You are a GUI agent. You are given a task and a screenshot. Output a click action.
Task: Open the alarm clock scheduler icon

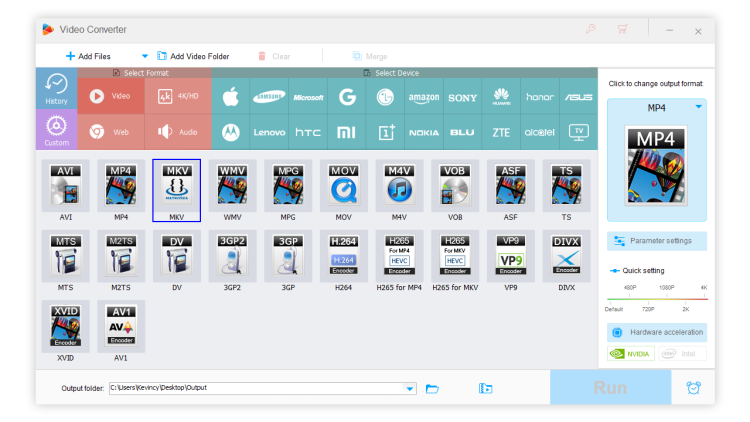pos(693,388)
